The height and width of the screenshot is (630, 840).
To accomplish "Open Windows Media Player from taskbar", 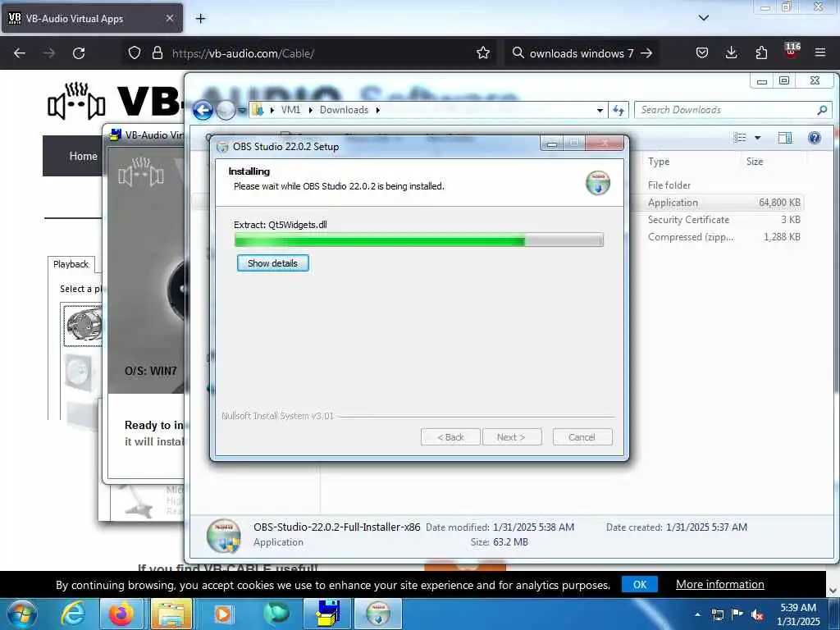I will point(222,614).
